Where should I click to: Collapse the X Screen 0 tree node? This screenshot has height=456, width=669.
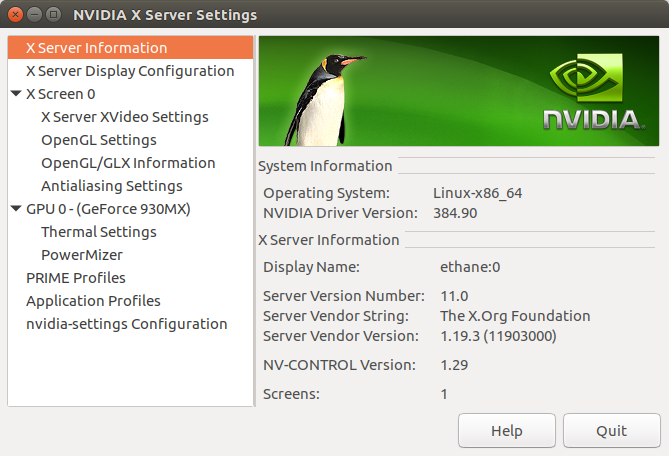coord(16,94)
